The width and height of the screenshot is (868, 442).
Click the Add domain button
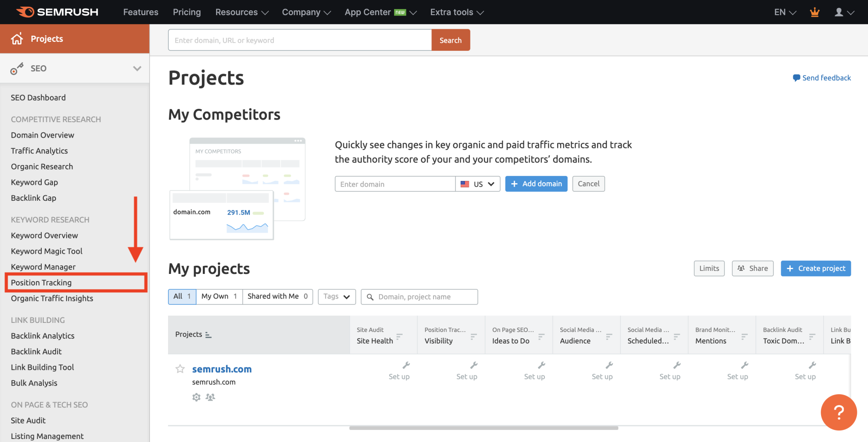tap(536, 184)
